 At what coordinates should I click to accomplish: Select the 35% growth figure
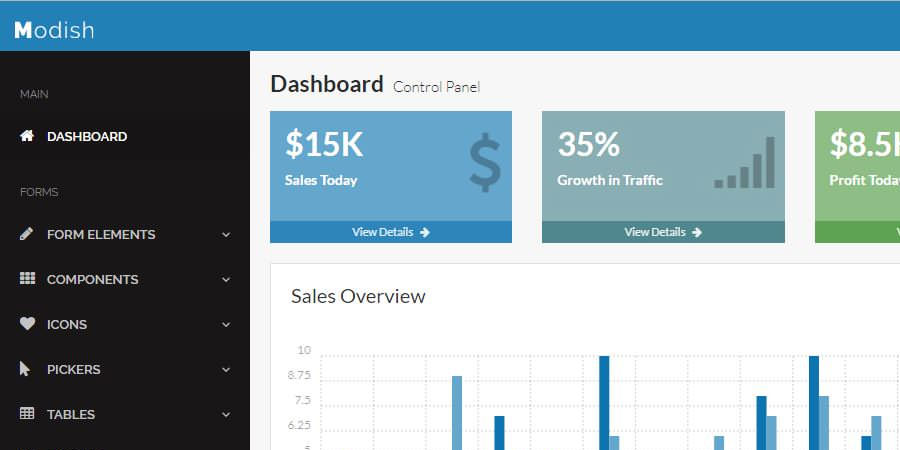(x=588, y=144)
